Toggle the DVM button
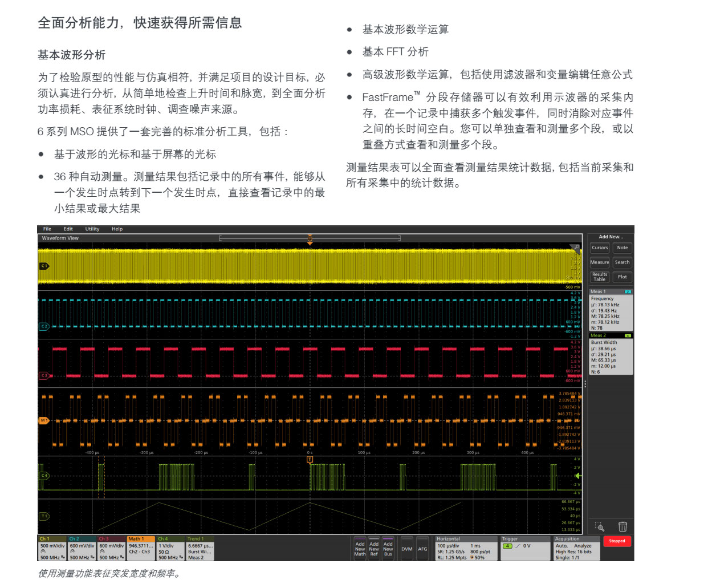 click(x=406, y=549)
